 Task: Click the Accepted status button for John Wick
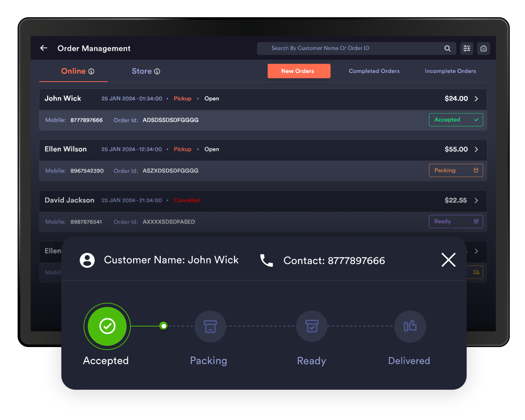point(455,120)
